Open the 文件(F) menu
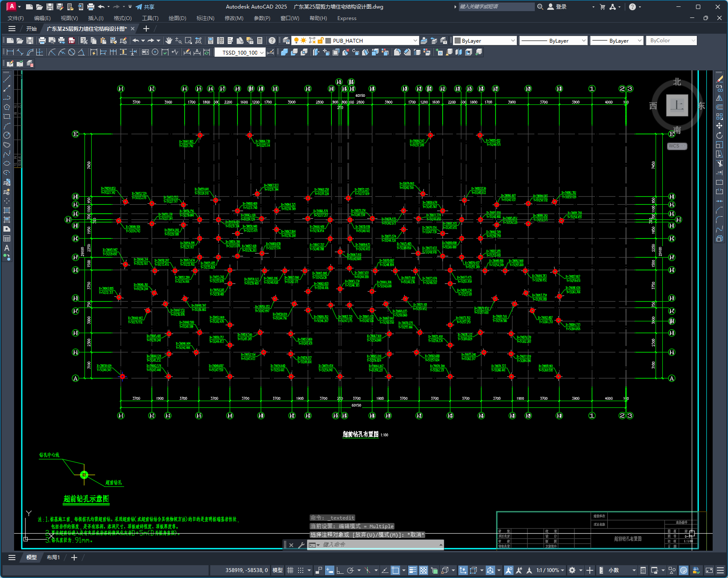Screen dimensions: 728x578 click(16, 18)
